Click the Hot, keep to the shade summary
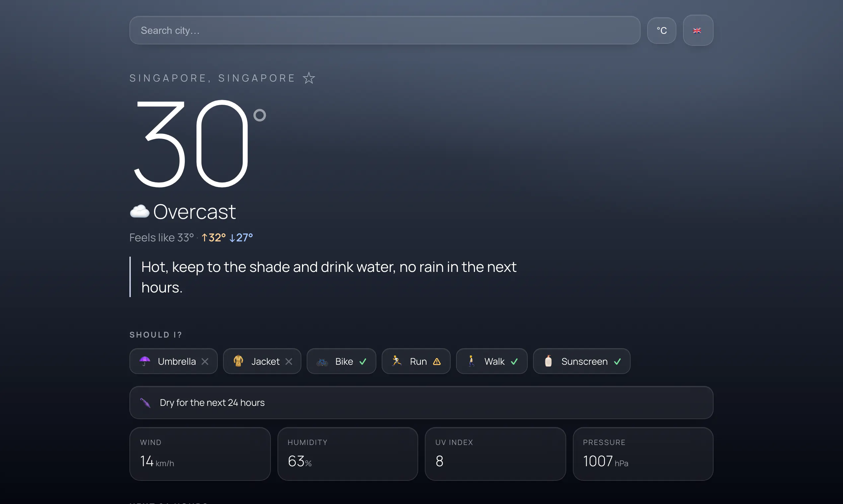 [329, 277]
